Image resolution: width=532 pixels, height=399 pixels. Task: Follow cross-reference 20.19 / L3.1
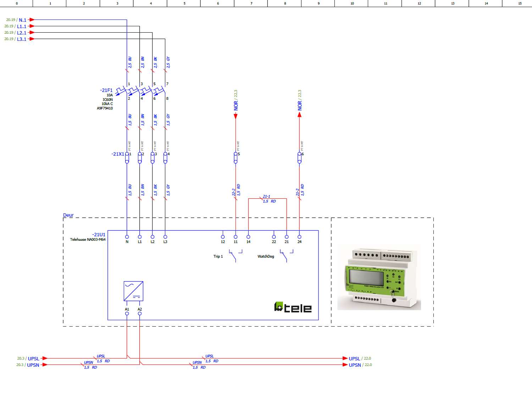[x=15, y=39]
